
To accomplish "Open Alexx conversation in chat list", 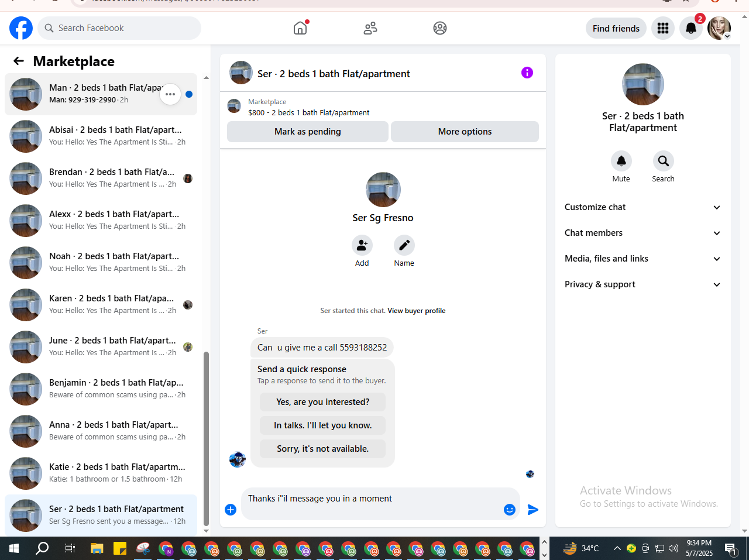I will tap(101, 221).
